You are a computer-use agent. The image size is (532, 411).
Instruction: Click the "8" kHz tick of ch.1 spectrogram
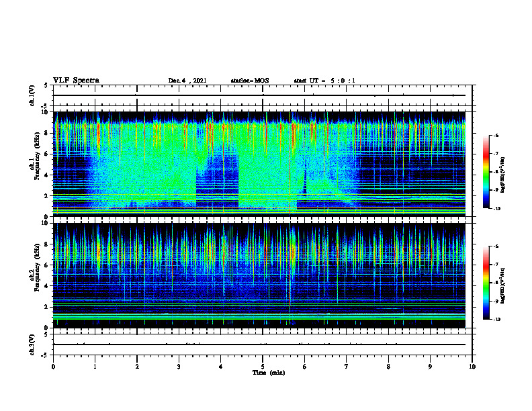click(47, 133)
